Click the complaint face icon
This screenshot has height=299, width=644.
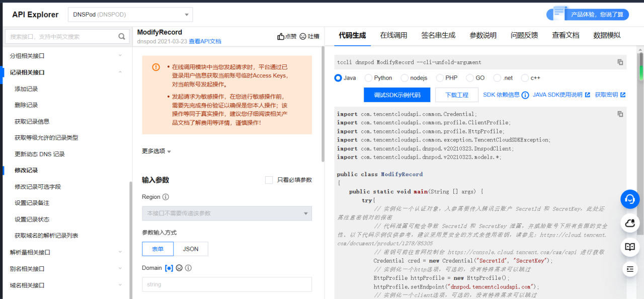(303, 36)
